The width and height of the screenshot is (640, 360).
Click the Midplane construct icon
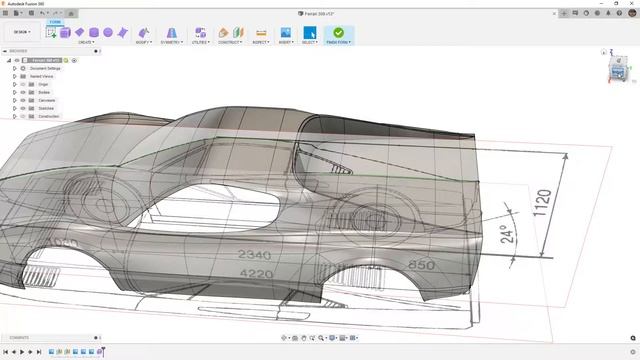pyautogui.click(x=238, y=33)
